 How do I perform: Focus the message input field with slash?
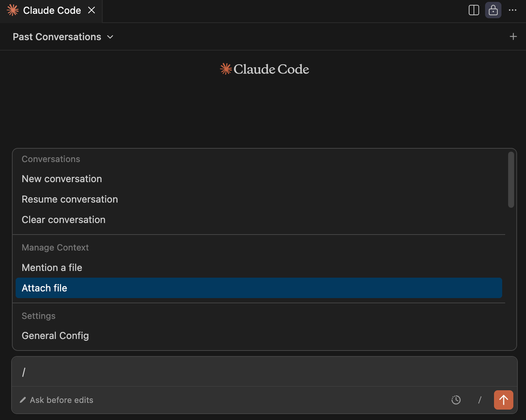tap(260, 372)
